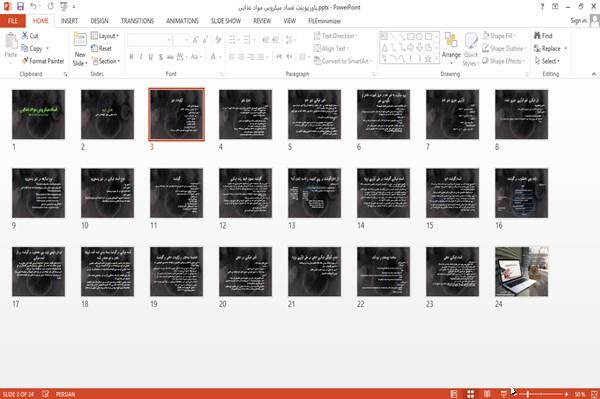Start Slide Show from status bar icon
This screenshot has width=600, height=399.
click(504, 394)
